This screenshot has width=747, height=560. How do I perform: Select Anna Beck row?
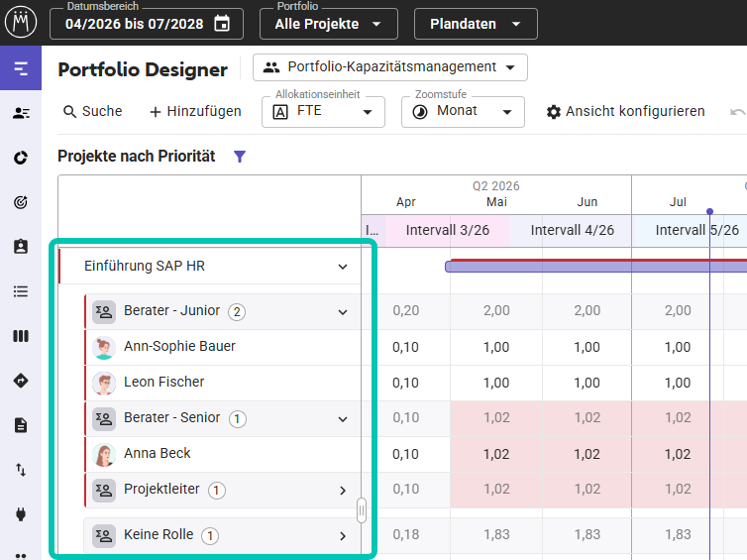click(x=223, y=455)
